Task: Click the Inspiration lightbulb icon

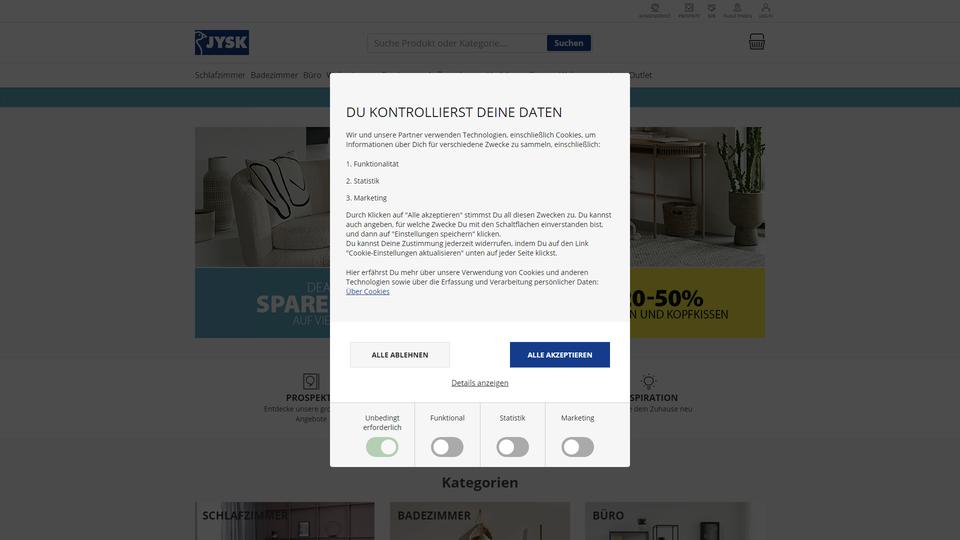Action: coord(648,381)
